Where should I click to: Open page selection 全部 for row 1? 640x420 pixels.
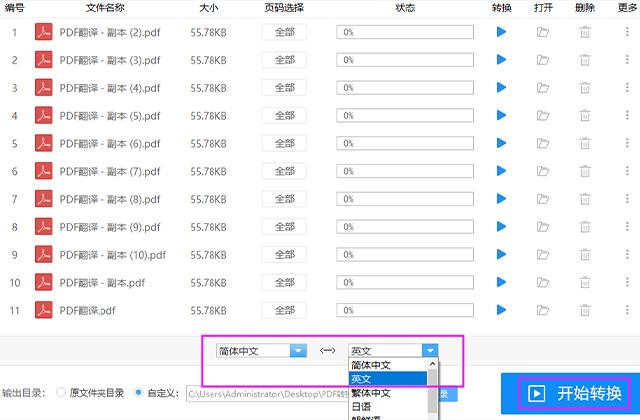click(x=284, y=32)
